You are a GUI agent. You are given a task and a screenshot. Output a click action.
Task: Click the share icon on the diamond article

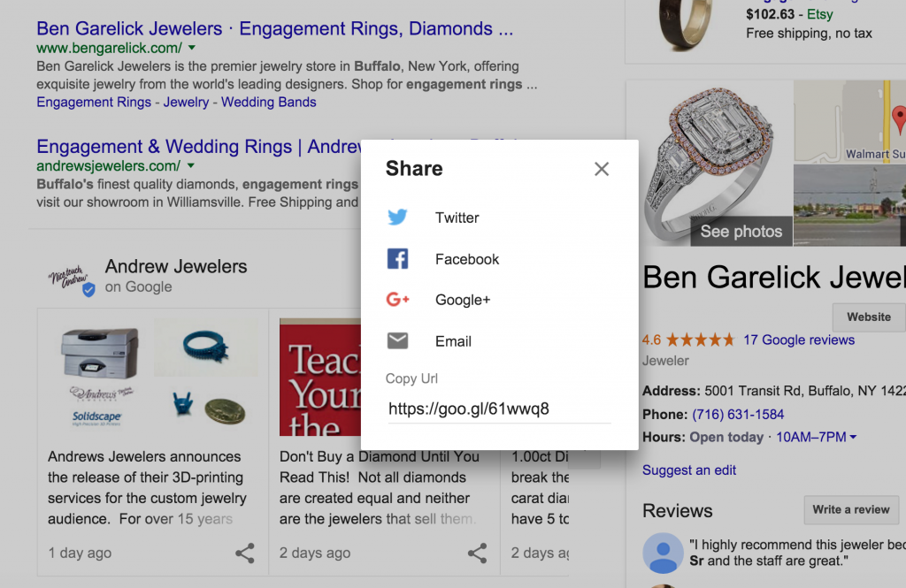tap(477, 553)
